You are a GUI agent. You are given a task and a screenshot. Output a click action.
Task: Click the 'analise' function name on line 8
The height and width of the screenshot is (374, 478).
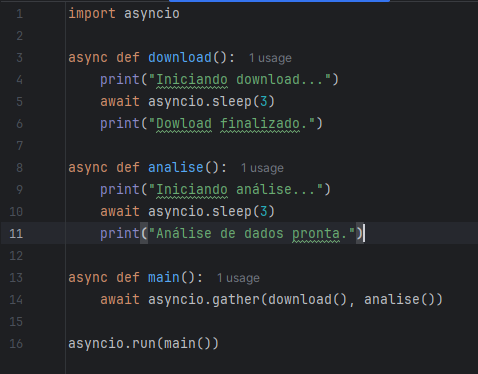coord(176,167)
